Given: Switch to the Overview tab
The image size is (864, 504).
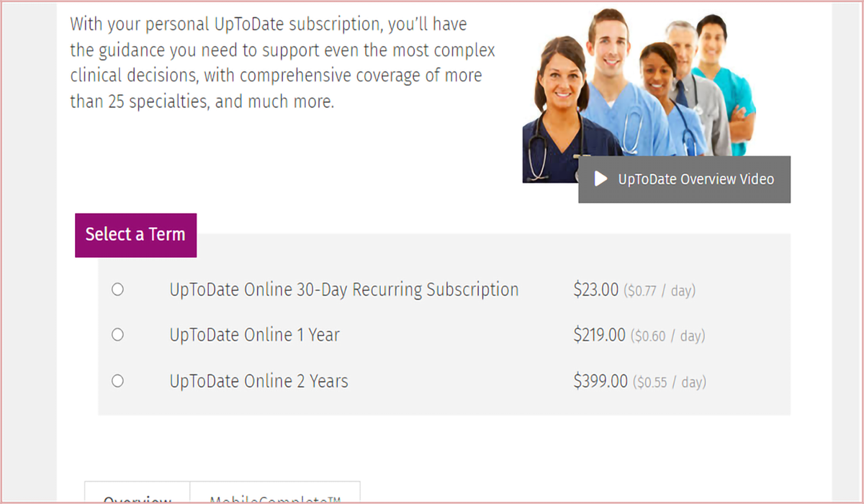Looking at the screenshot, I should point(138,497).
